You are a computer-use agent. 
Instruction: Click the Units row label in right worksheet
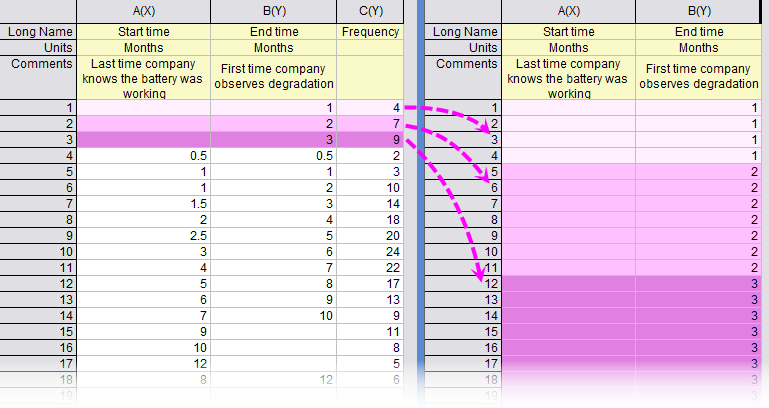coord(463,48)
